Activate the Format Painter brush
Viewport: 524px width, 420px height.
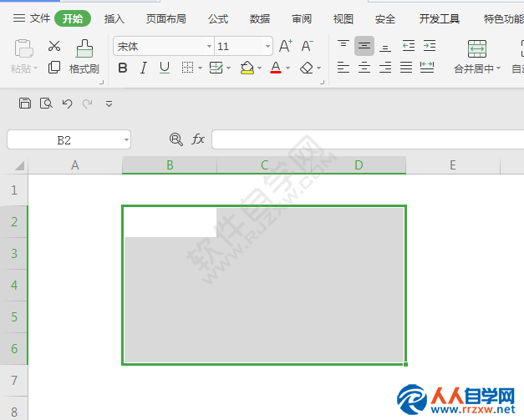tap(84, 48)
